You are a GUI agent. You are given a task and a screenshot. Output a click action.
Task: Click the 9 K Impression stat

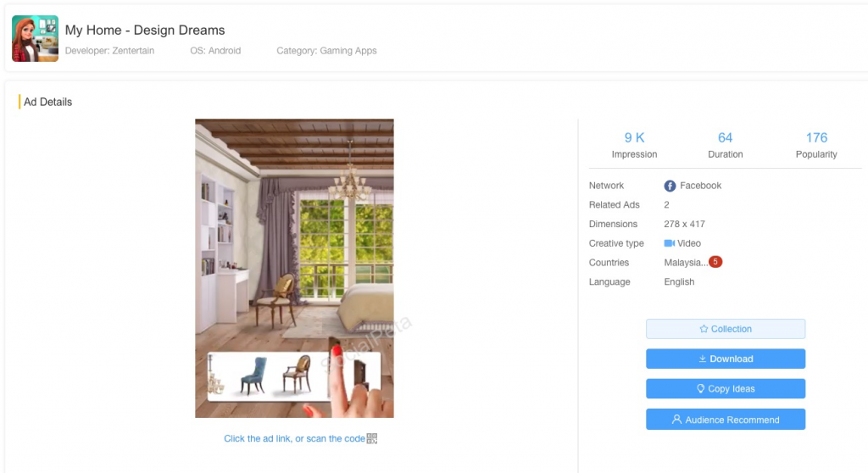click(634, 145)
